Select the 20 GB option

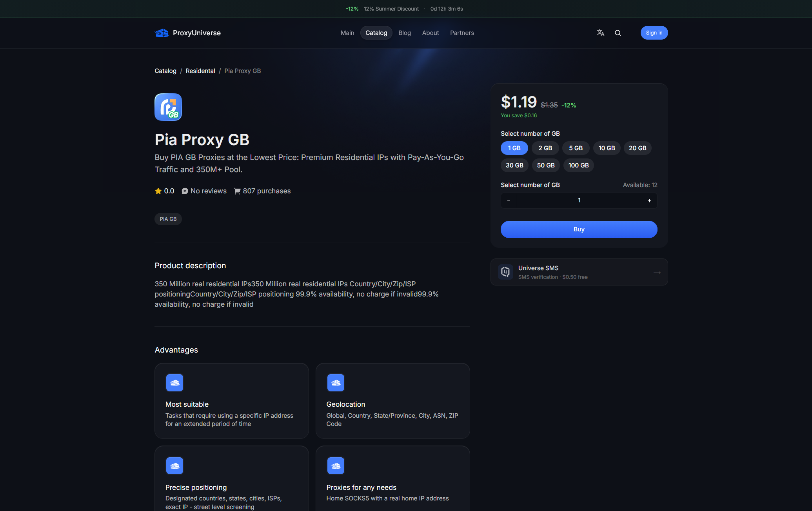click(638, 148)
